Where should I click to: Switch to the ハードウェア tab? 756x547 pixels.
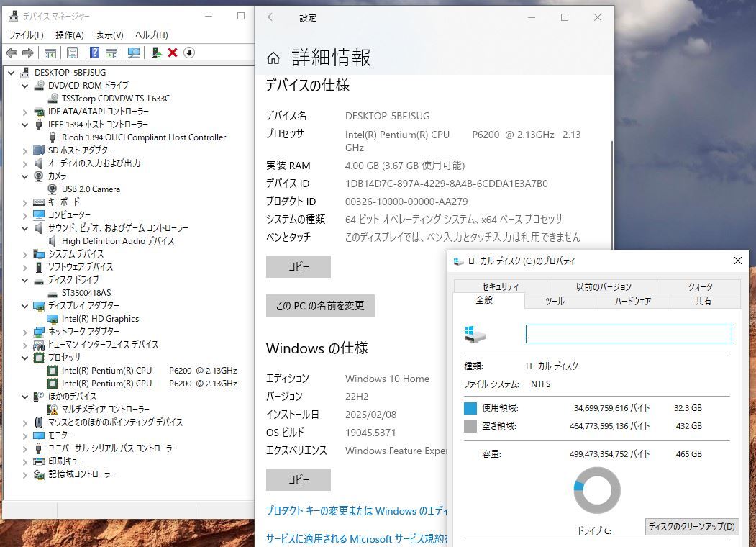pos(632,301)
